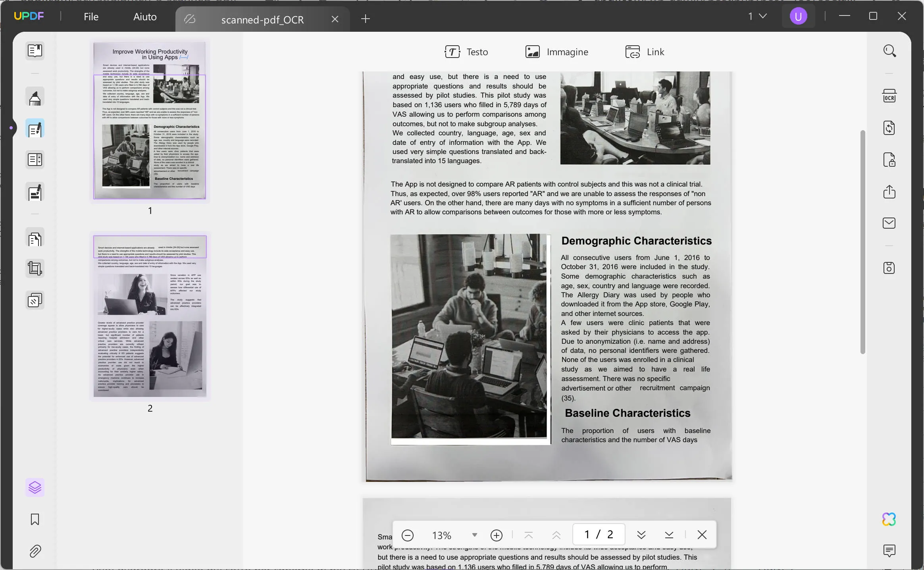This screenshot has height=570, width=924.
Task: Click the OCR tool icon on right sidebar
Action: point(889,96)
